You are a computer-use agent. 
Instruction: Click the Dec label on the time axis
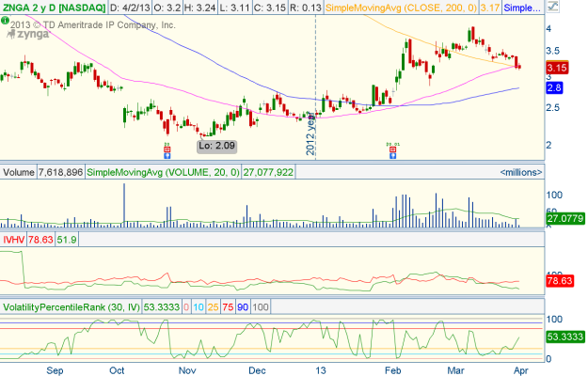(257, 370)
